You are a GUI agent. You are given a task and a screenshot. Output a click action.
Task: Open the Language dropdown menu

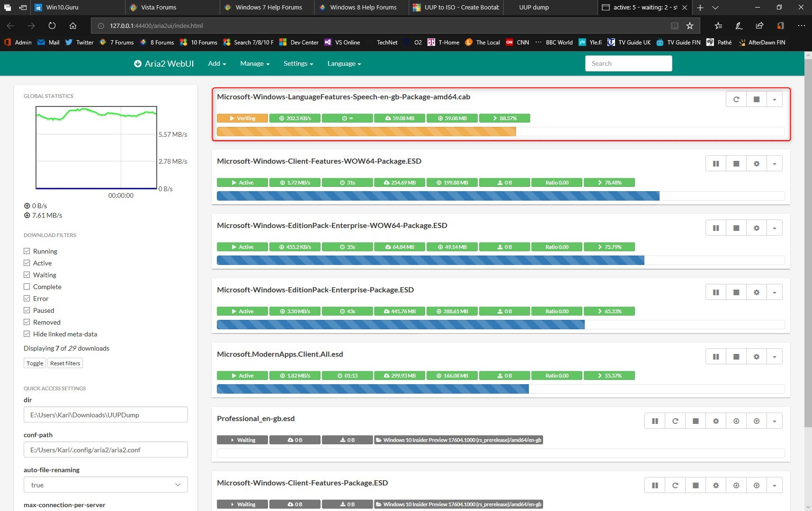(x=344, y=63)
